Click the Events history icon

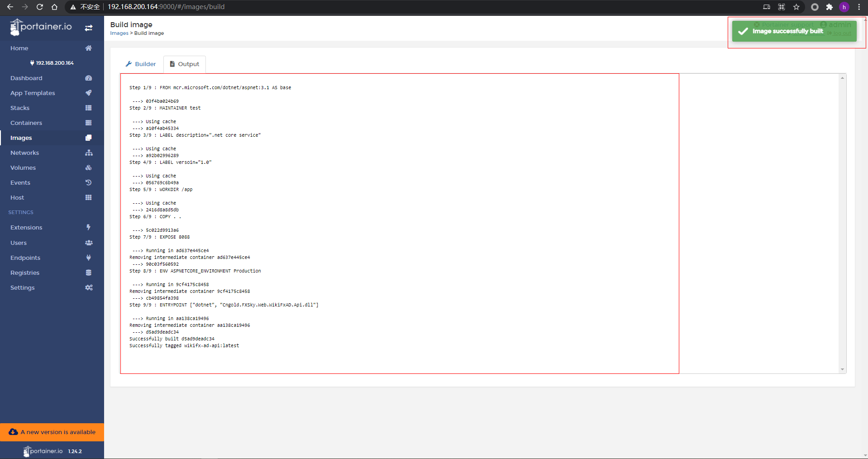(88, 182)
